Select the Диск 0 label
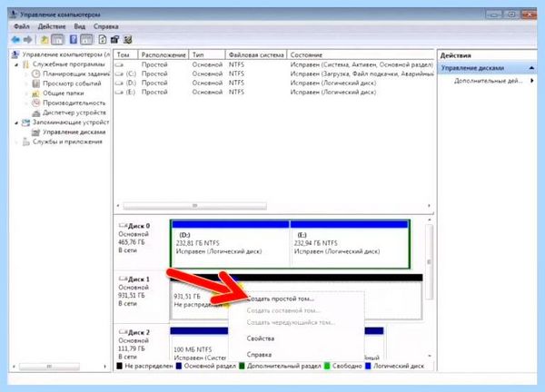Viewport: 545px width, 392px height. (139, 226)
